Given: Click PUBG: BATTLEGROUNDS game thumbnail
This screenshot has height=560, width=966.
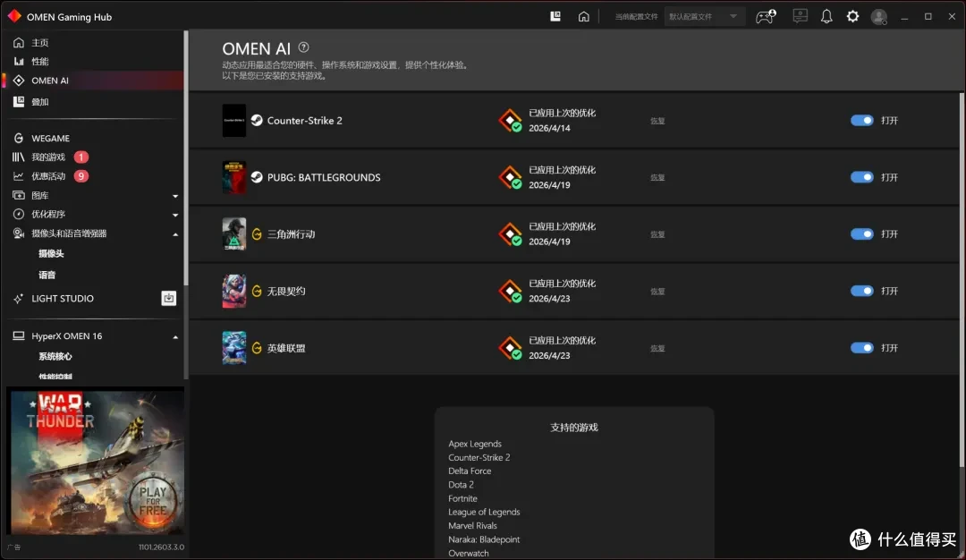Looking at the screenshot, I should coord(234,177).
